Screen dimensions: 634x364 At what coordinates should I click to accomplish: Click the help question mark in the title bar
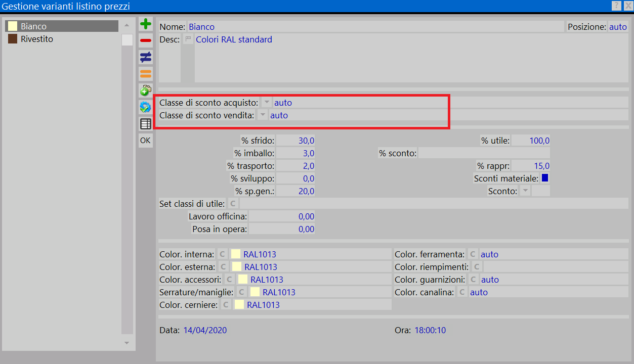tap(616, 6)
